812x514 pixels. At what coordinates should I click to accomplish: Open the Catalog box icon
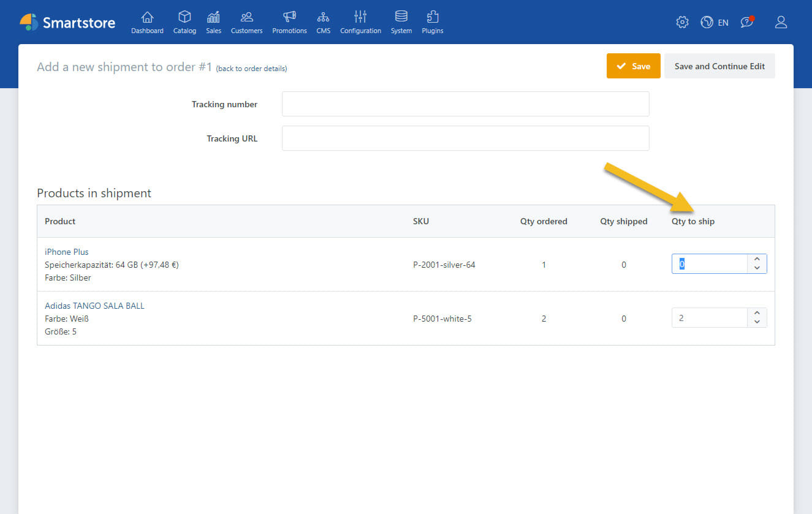point(184,17)
